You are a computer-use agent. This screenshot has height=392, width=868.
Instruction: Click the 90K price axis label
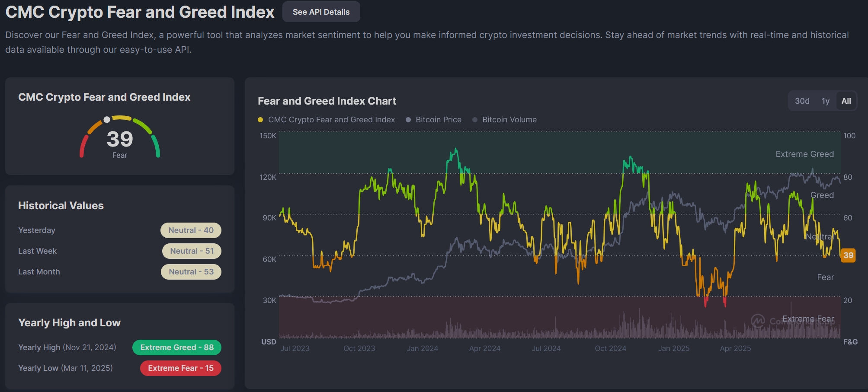pos(269,218)
